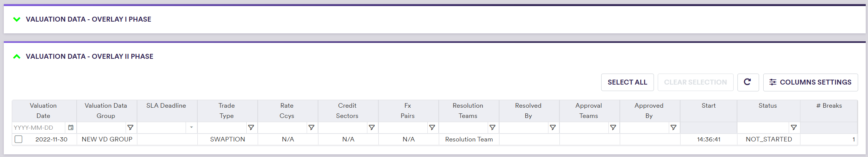Open calendar picker for Valuation Date

tap(71, 128)
